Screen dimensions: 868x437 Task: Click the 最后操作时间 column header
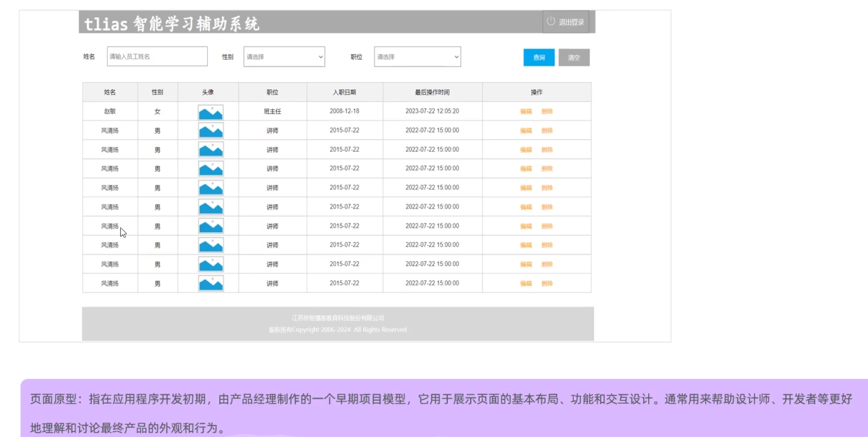[432, 92]
